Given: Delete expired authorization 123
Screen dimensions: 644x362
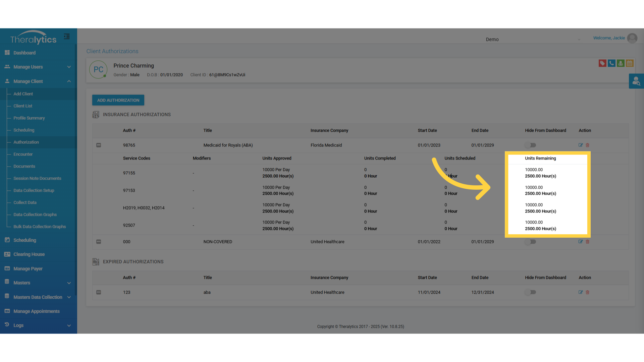Looking at the screenshot, I should pyautogui.click(x=588, y=292).
